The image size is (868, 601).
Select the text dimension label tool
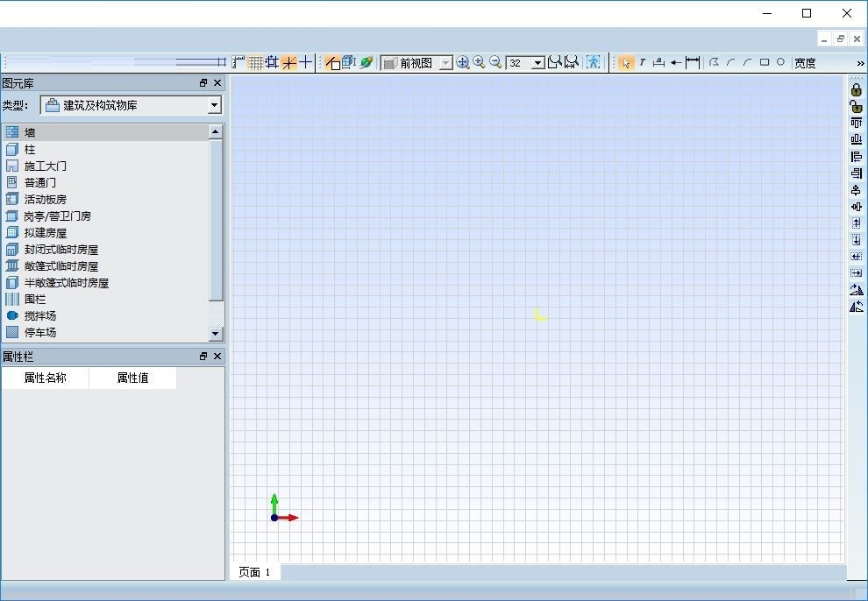pos(658,62)
